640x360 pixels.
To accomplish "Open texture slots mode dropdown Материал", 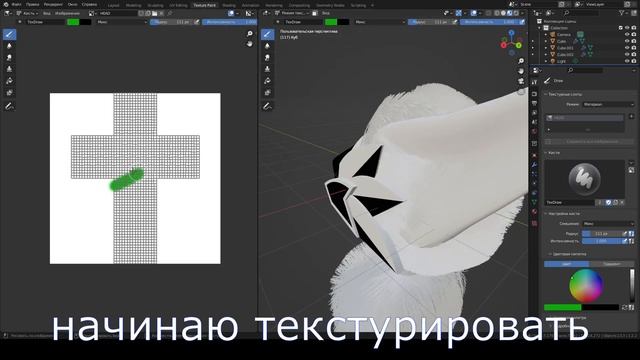I will [x=608, y=104].
